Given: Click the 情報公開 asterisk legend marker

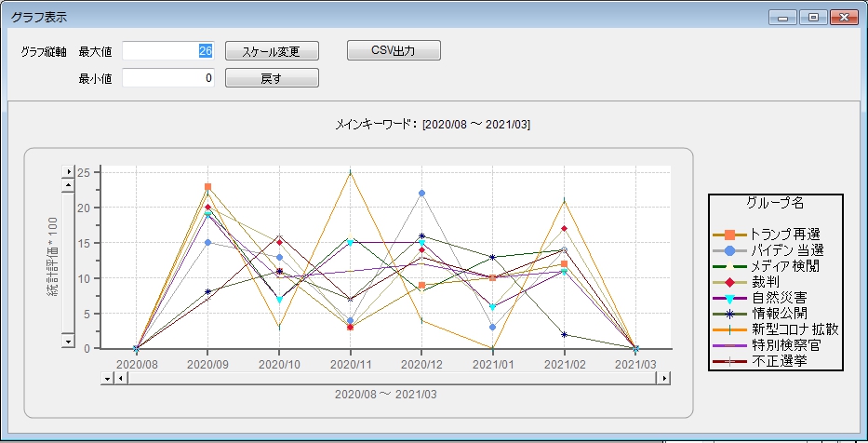Looking at the screenshot, I should click(x=729, y=314).
